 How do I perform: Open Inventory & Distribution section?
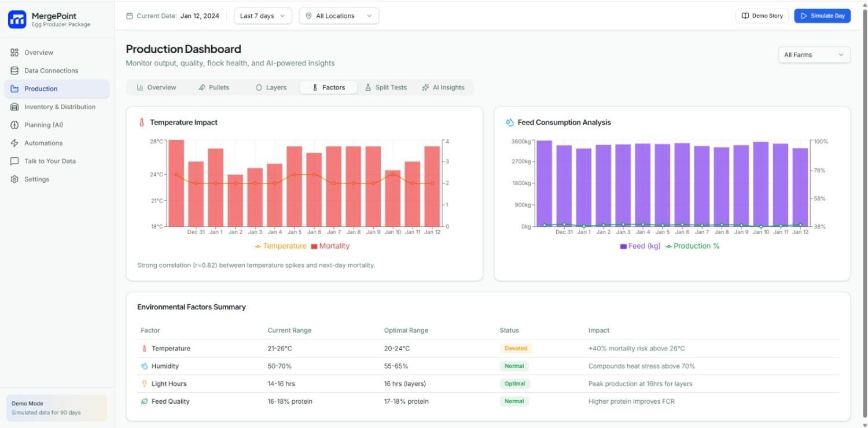pyautogui.click(x=60, y=106)
